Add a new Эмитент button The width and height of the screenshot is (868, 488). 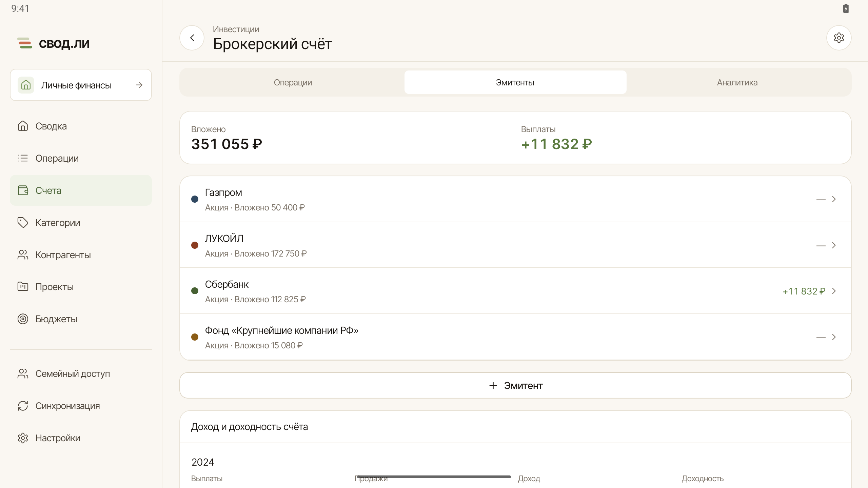[515, 385]
